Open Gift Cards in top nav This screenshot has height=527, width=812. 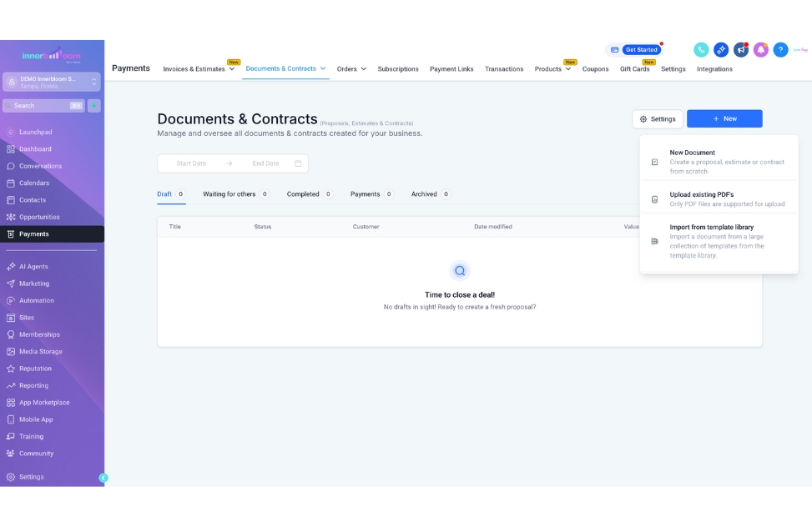click(634, 69)
